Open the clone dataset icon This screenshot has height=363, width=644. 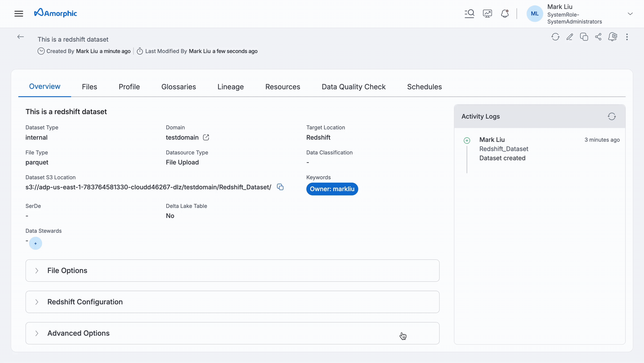[584, 37]
